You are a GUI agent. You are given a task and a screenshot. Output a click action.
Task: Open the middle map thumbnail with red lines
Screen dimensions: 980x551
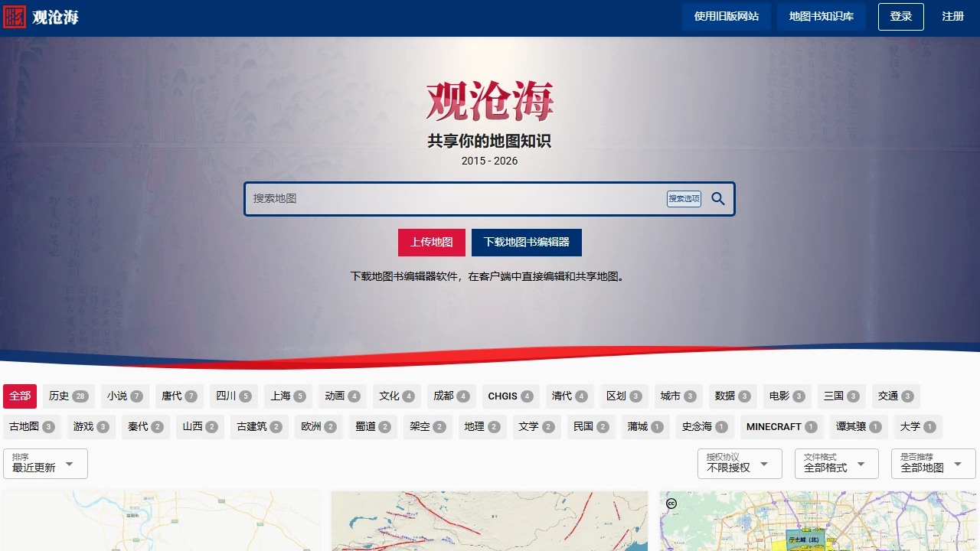489,520
